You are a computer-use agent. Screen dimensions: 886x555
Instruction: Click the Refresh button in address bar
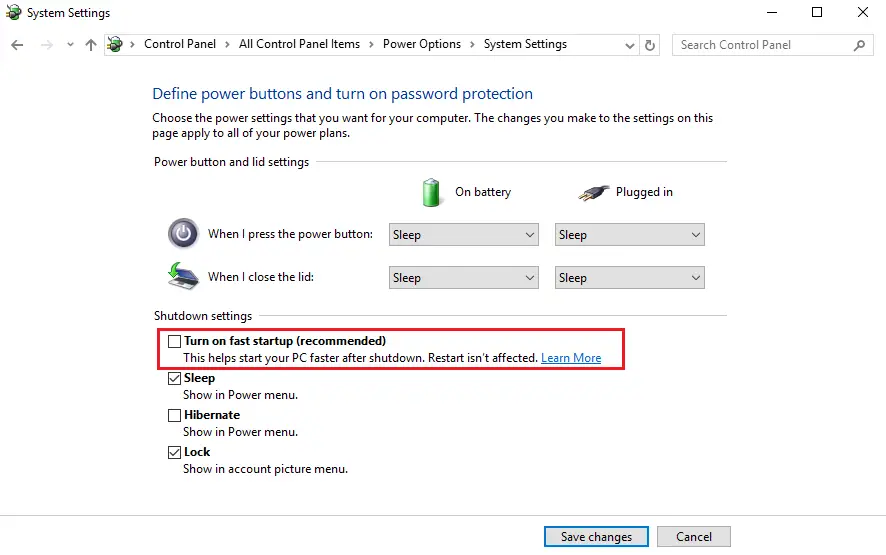point(651,45)
